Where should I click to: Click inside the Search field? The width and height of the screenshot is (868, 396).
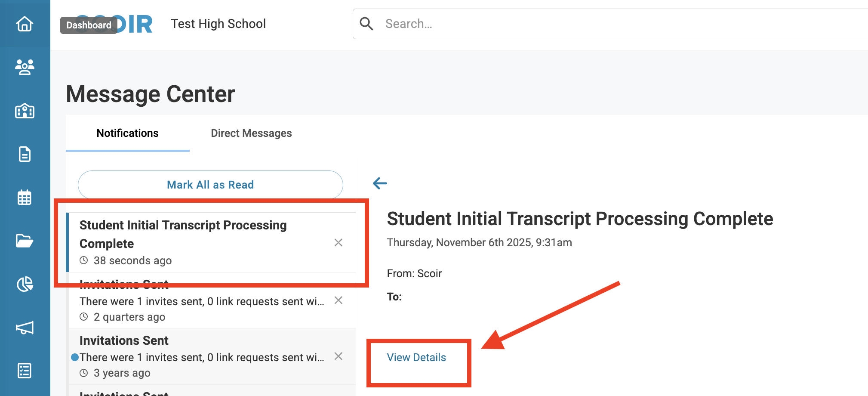pos(602,24)
